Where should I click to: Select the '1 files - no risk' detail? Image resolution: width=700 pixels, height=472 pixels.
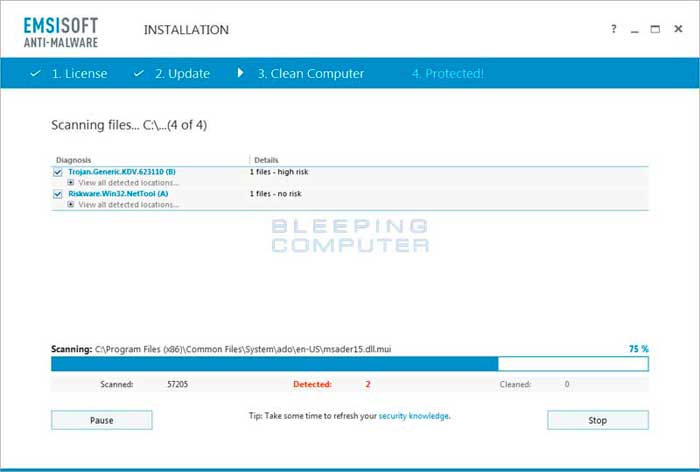coord(275,194)
